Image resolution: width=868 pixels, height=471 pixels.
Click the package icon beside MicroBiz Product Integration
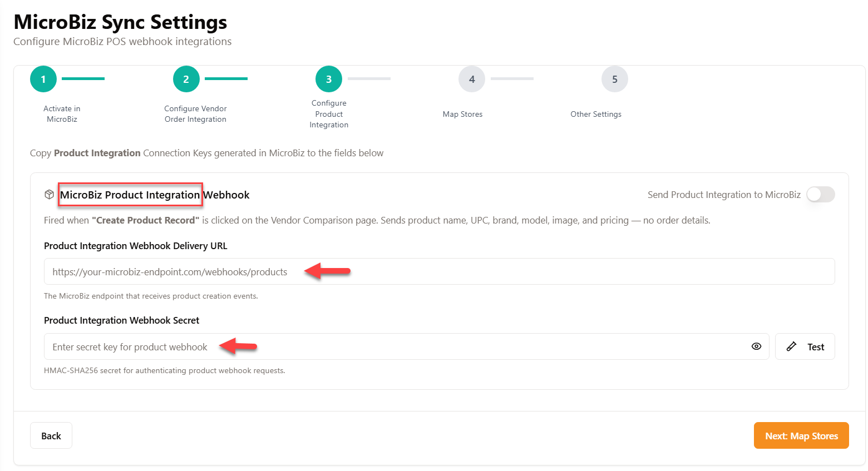coord(49,195)
